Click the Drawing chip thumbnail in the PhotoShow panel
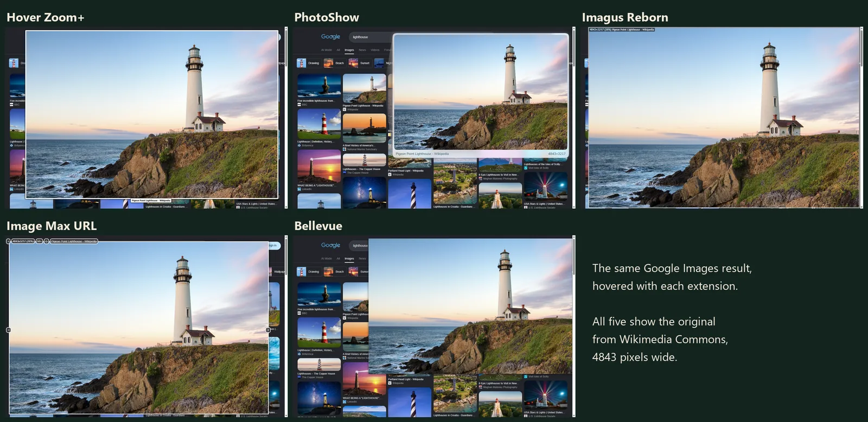Screen dimensions: 868x422 pyautogui.click(x=302, y=63)
